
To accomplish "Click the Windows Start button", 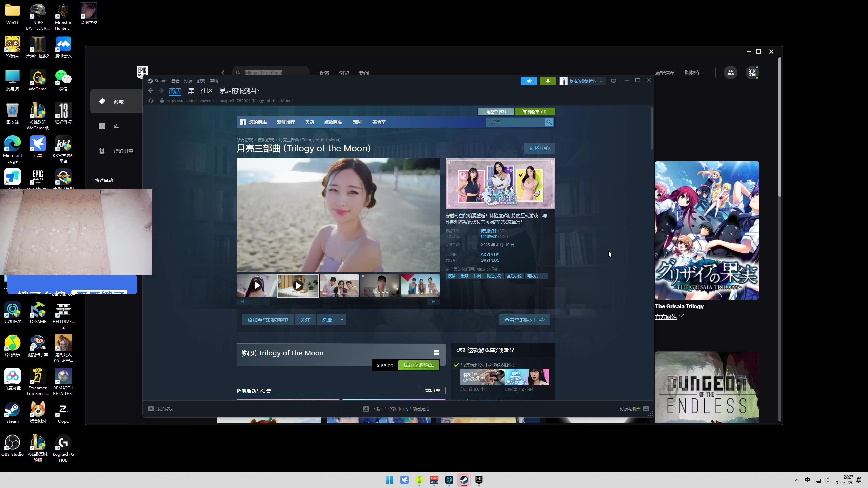I will pyautogui.click(x=389, y=480).
